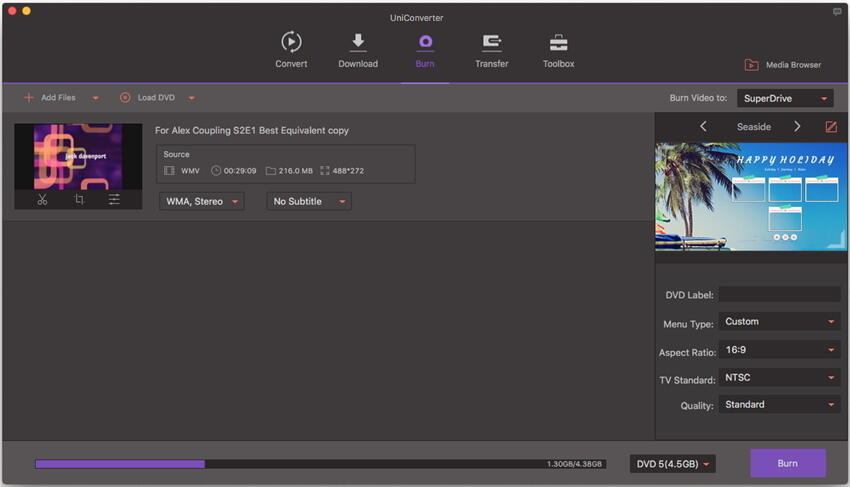Click the Seaside DVD menu template preview
The height and width of the screenshot is (487, 850).
tap(751, 196)
